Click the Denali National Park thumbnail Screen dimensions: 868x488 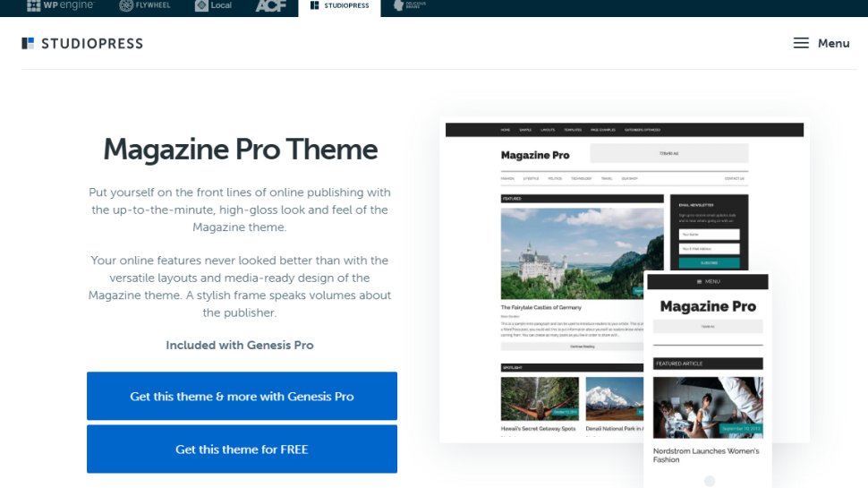615,398
